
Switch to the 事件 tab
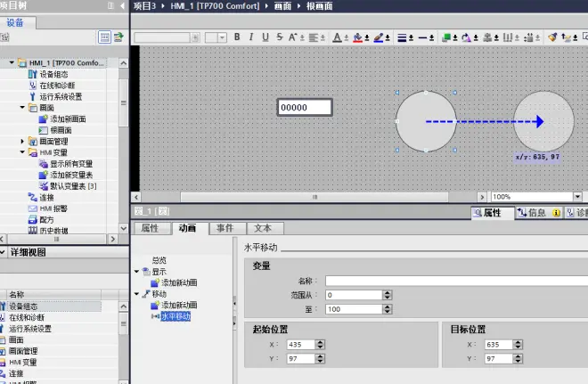225,228
